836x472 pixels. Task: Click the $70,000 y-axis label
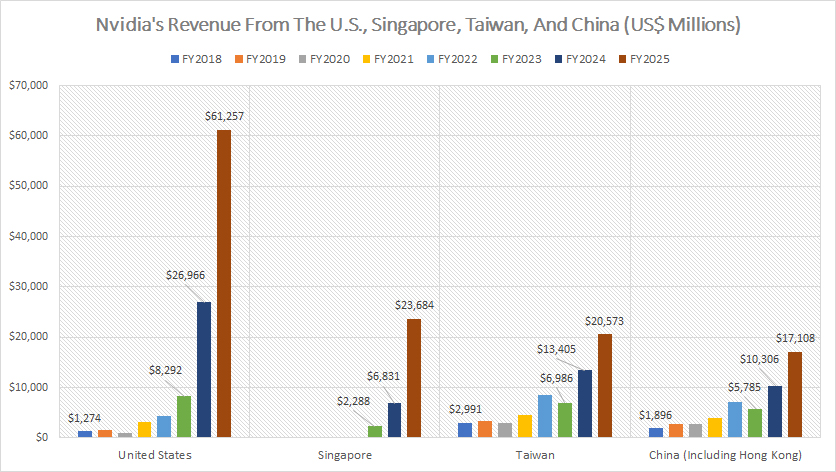(x=27, y=86)
